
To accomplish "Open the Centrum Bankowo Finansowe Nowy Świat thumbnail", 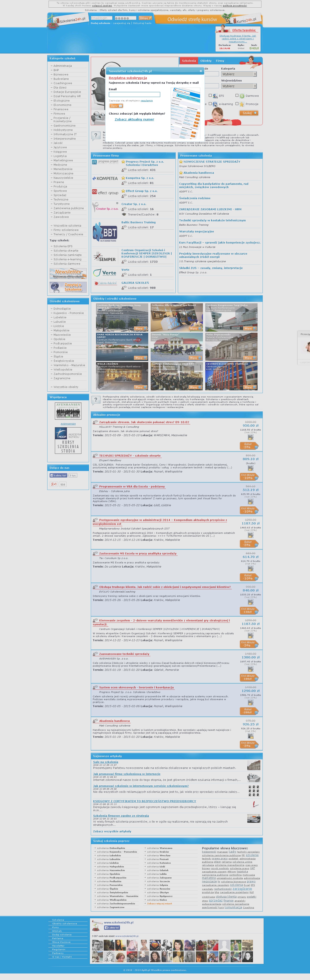I will [122, 317].
